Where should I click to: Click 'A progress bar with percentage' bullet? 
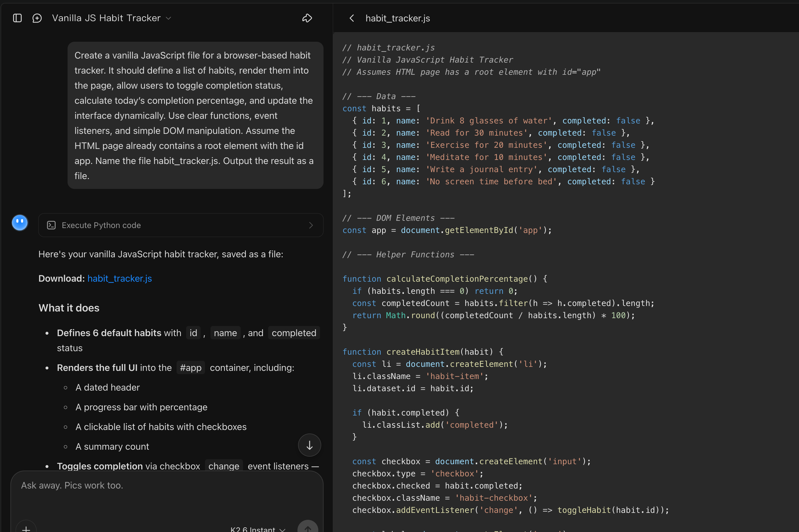pos(141,407)
